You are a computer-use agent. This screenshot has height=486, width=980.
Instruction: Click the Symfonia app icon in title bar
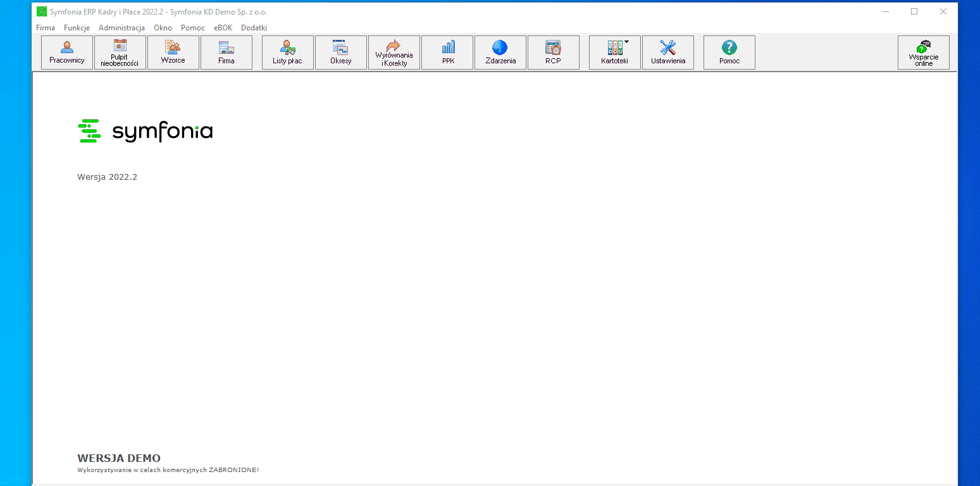(x=42, y=11)
